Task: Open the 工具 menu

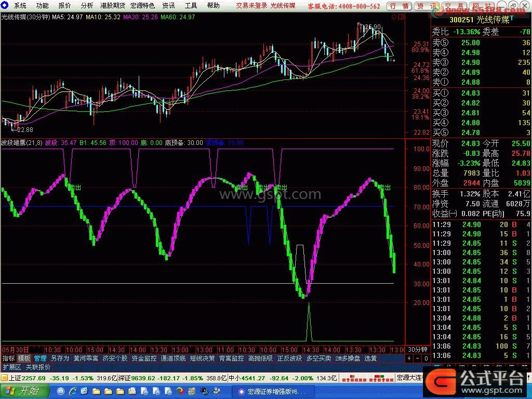Action: coord(191,6)
